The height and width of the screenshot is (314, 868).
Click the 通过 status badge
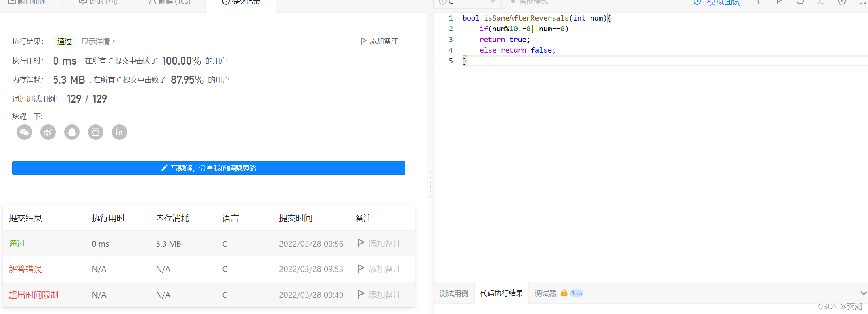(x=64, y=41)
